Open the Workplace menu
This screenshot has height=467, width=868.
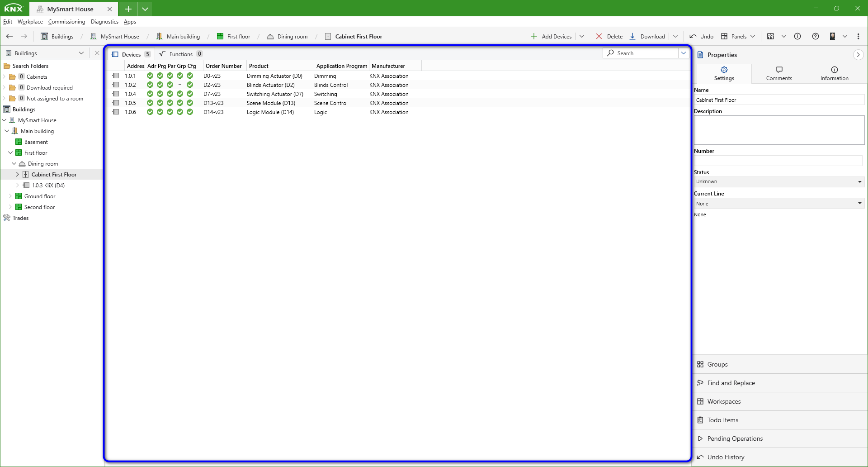[30, 22]
